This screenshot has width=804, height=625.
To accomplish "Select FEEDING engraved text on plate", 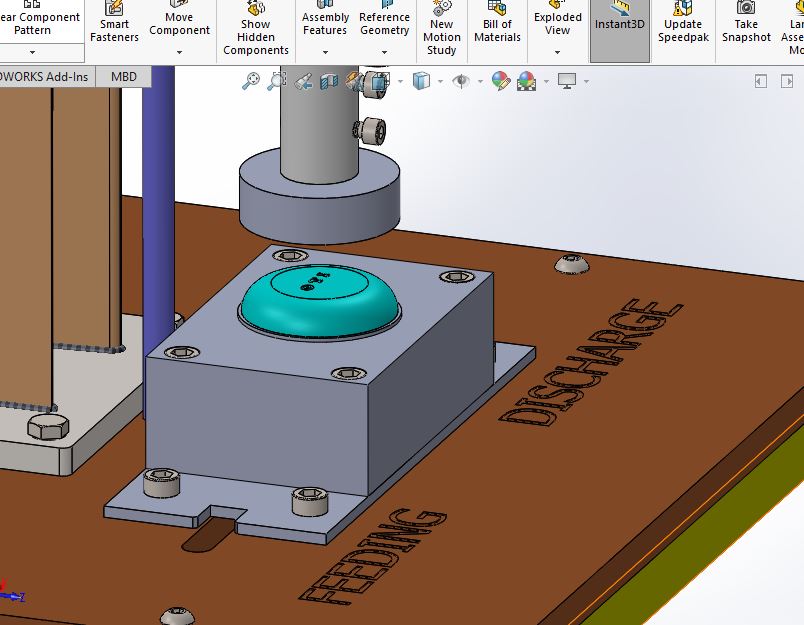I will 373,555.
